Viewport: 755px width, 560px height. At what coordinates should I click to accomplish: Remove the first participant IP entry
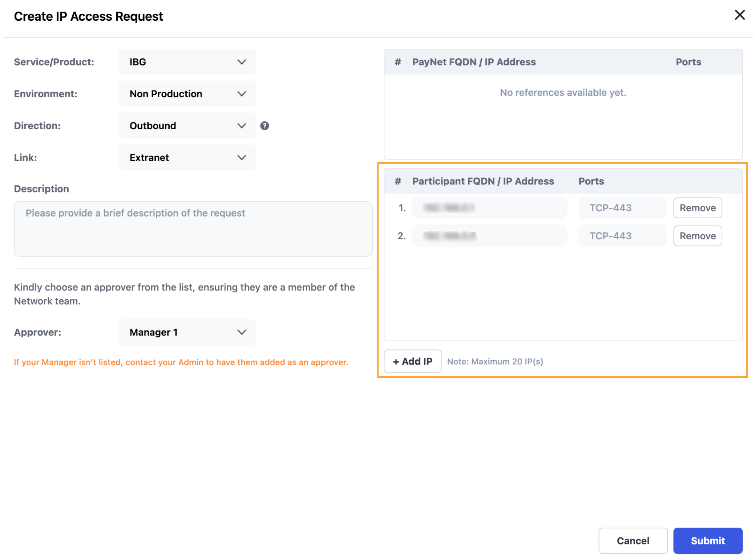[x=697, y=208]
